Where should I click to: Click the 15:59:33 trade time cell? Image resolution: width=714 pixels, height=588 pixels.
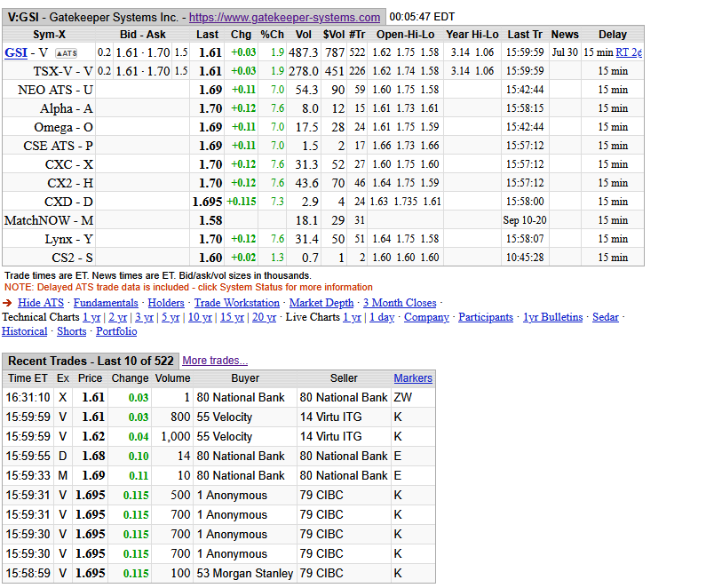click(28, 475)
